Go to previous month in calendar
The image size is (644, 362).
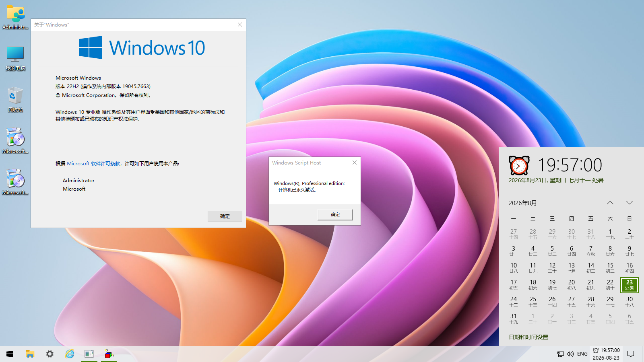pos(610,203)
